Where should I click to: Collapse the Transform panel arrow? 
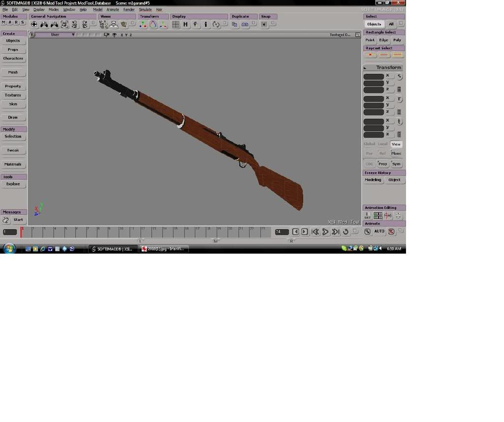[365, 68]
